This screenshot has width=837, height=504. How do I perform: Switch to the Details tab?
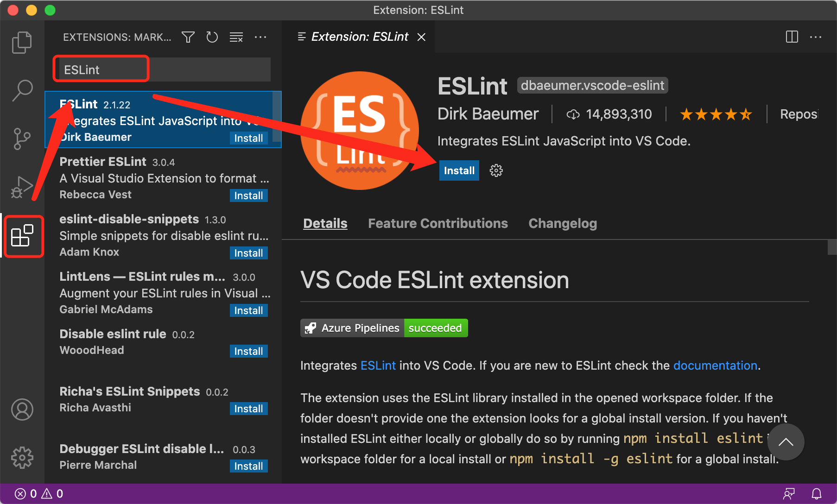[x=325, y=223]
